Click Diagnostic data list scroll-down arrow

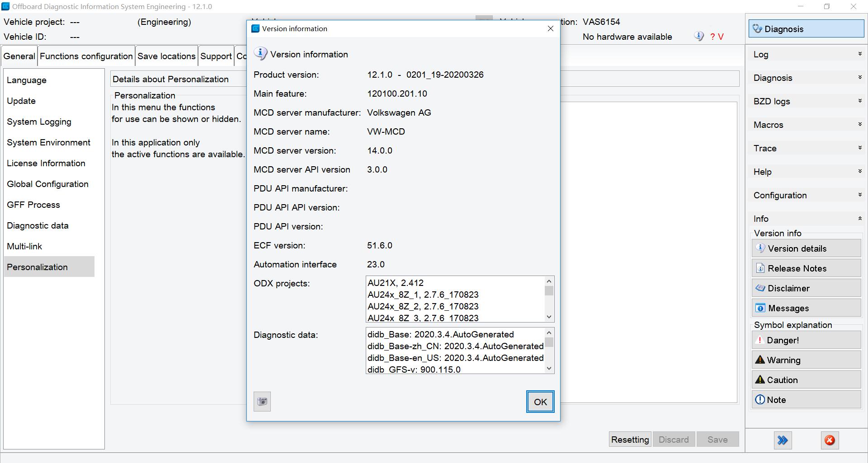(x=549, y=369)
